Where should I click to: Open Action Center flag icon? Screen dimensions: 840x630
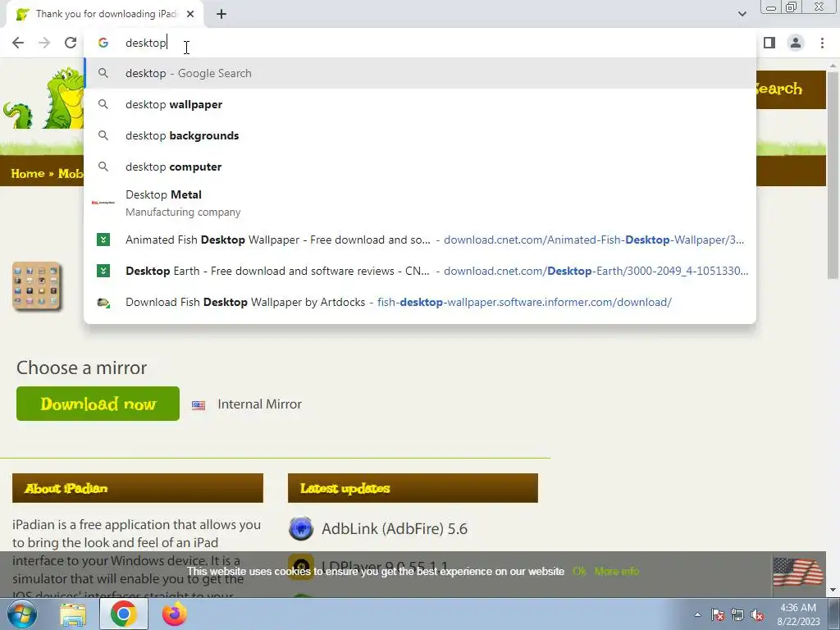pyautogui.click(x=718, y=614)
